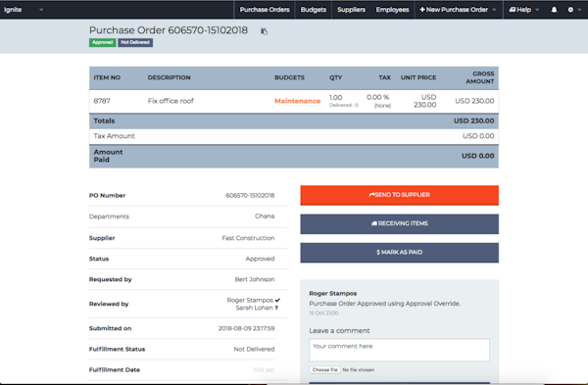Click New Purchase Order in the navbar
The image size is (588, 385).
point(454,10)
